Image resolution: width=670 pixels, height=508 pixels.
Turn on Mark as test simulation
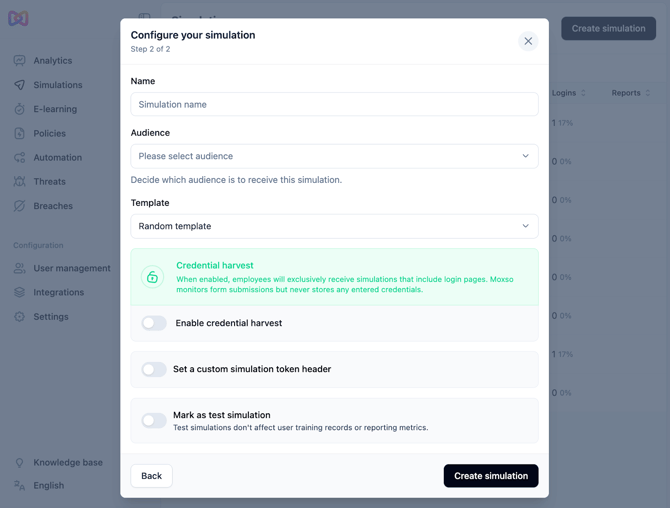coord(154,421)
